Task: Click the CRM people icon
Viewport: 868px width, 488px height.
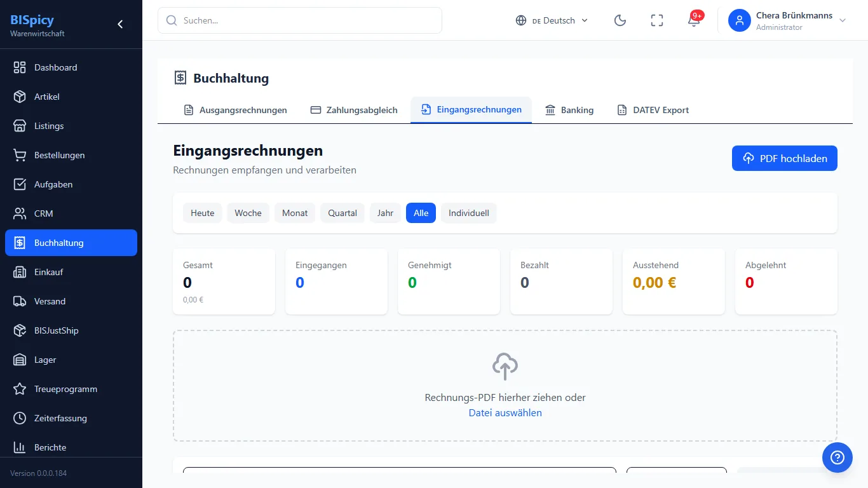Action: (x=20, y=213)
